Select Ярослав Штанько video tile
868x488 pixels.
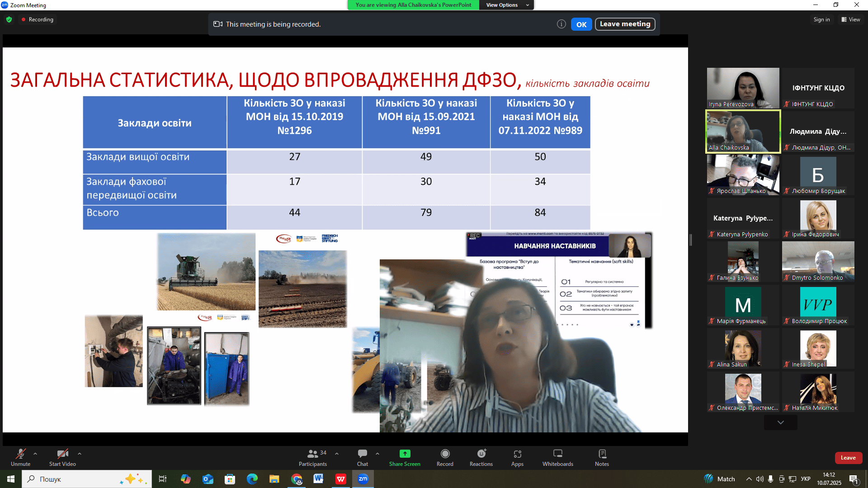pos(743,175)
